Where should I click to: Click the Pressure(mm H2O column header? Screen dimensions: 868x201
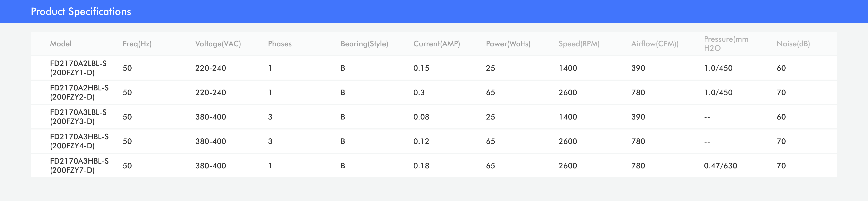pos(726,44)
